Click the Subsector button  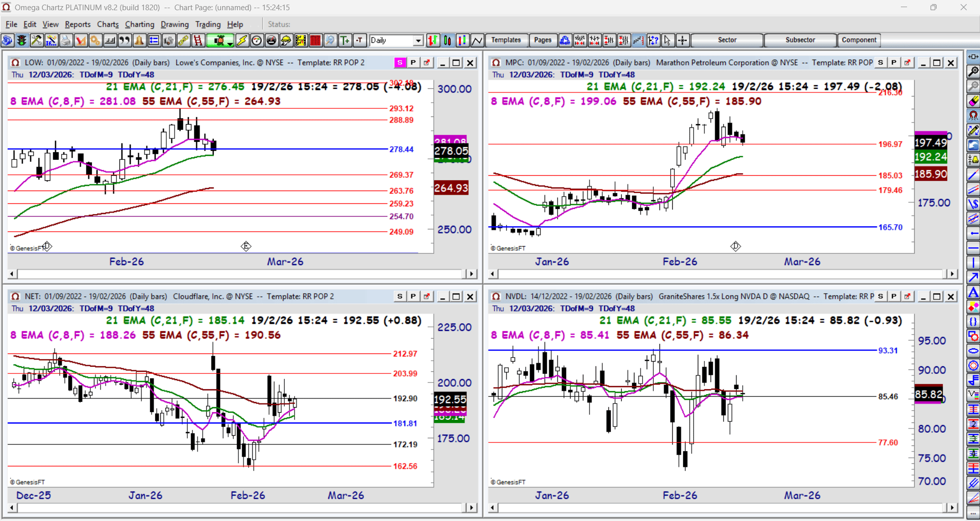[800, 40]
